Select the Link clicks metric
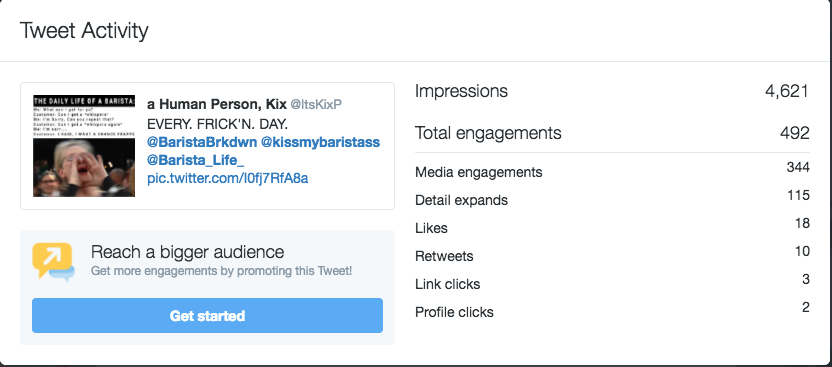Screen dimensions: 832x367 (612, 284)
